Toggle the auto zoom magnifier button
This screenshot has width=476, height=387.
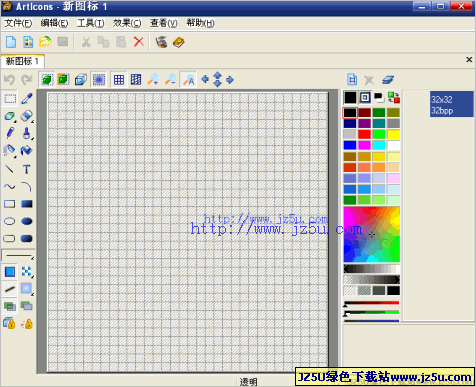[189, 80]
